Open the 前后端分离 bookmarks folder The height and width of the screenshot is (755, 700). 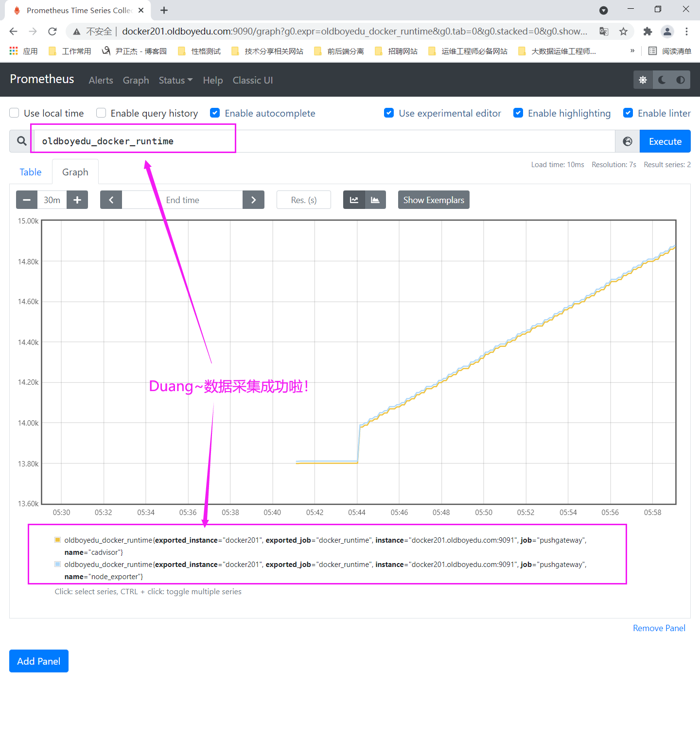339,51
